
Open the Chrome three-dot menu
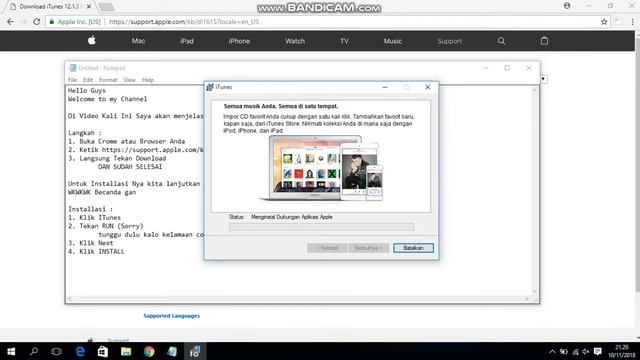click(x=632, y=22)
